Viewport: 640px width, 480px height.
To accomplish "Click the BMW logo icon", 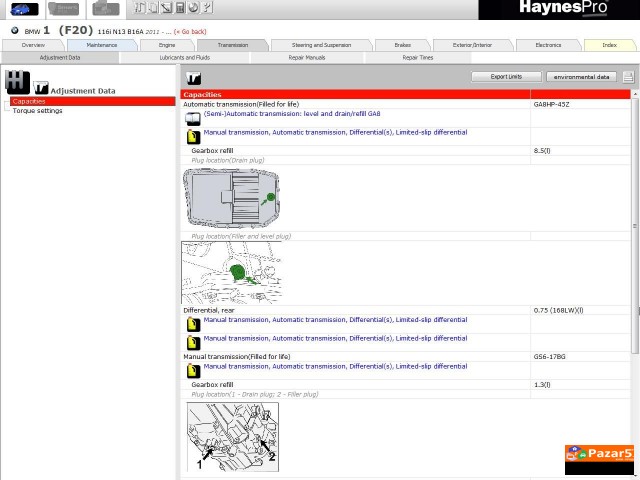I will (15, 31).
